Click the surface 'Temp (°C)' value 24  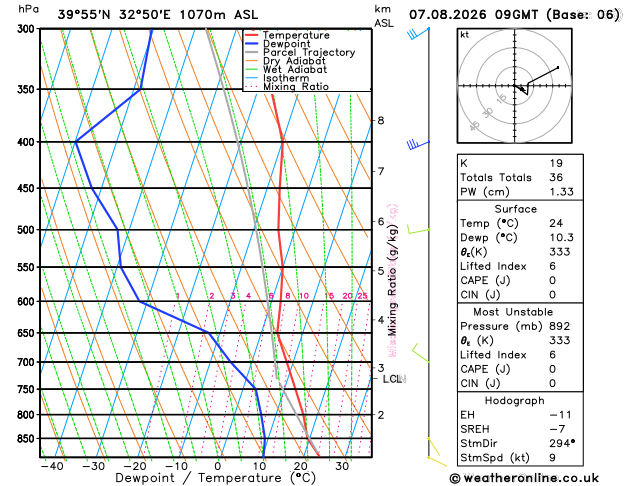pos(556,223)
